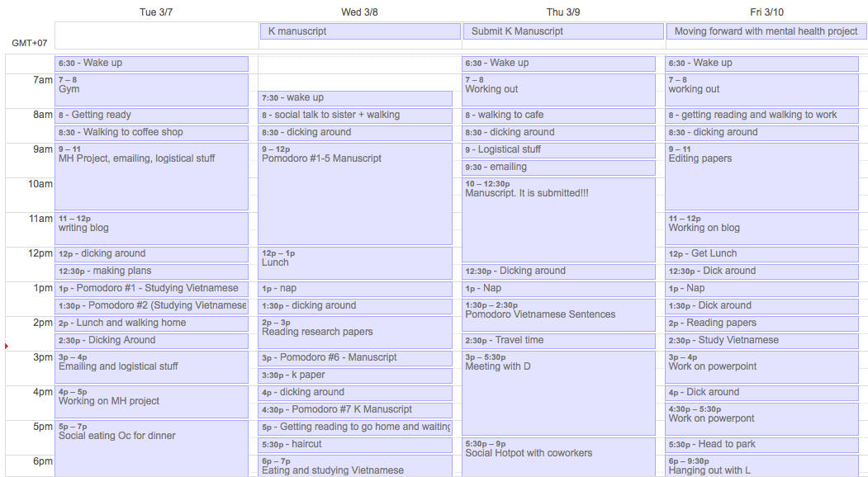Open Friday Working on blog event

(x=761, y=229)
